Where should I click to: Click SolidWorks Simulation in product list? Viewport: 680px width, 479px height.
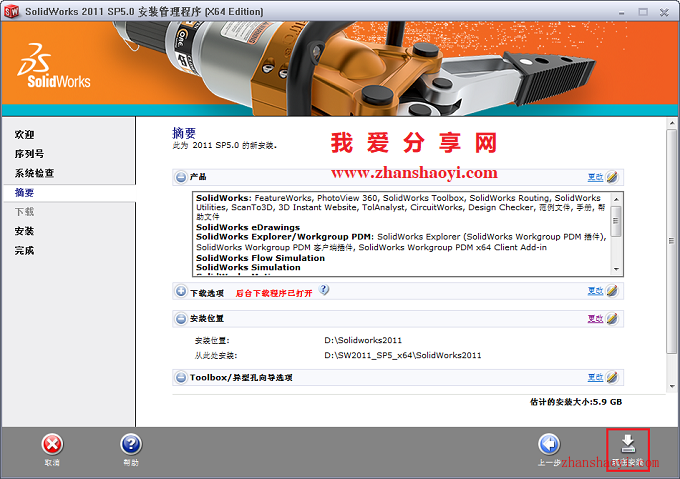(248, 267)
